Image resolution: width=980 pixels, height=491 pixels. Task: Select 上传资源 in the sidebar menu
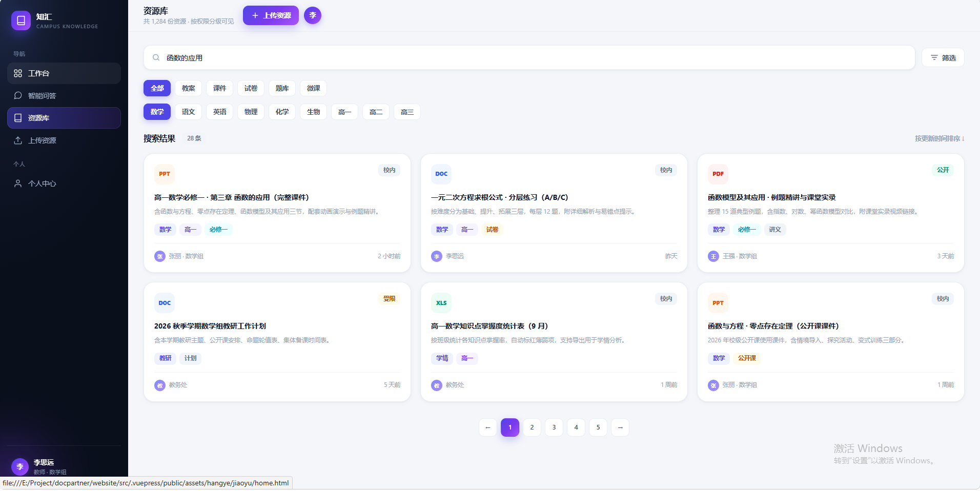(64, 140)
